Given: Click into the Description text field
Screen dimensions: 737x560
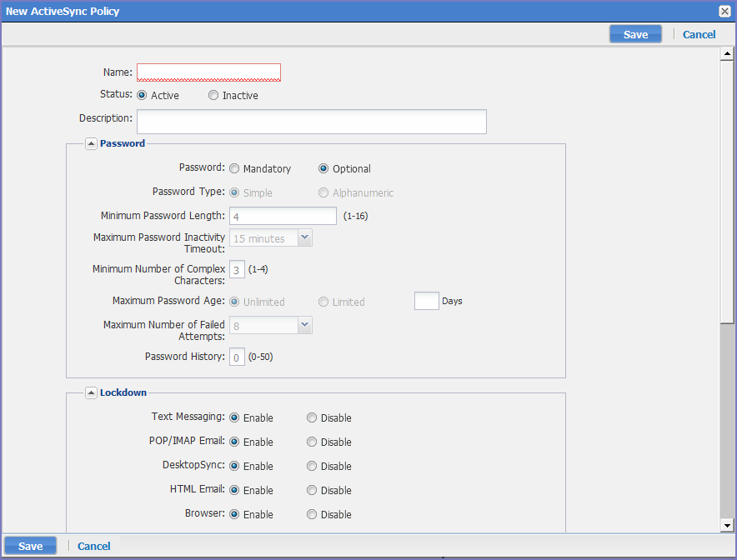Looking at the screenshot, I should pyautogui.click(x=312, y=122).
